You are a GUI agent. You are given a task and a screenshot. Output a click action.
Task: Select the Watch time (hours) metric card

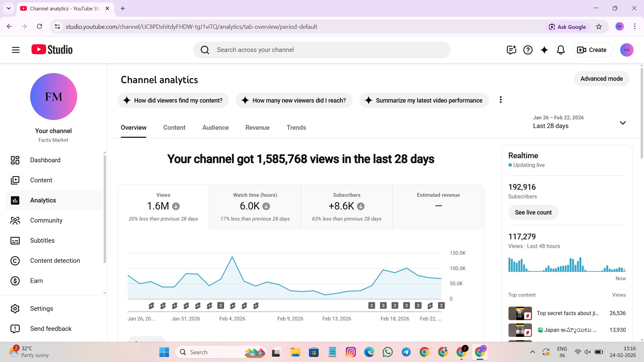point(255,207)
